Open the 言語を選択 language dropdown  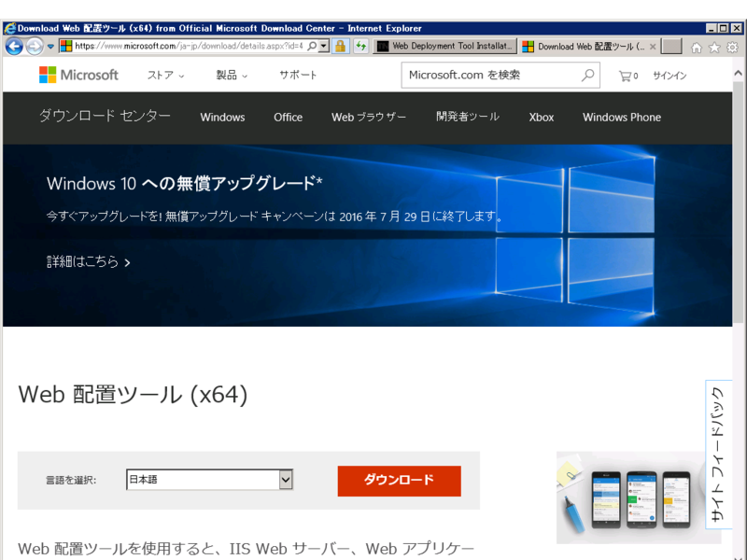point(209,480)
